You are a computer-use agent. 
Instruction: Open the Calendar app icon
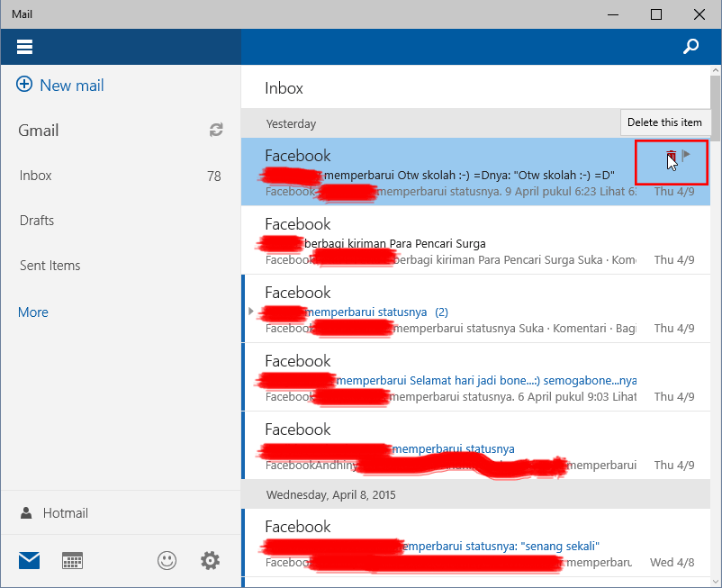pyautogui.click(x=72, y=560)
